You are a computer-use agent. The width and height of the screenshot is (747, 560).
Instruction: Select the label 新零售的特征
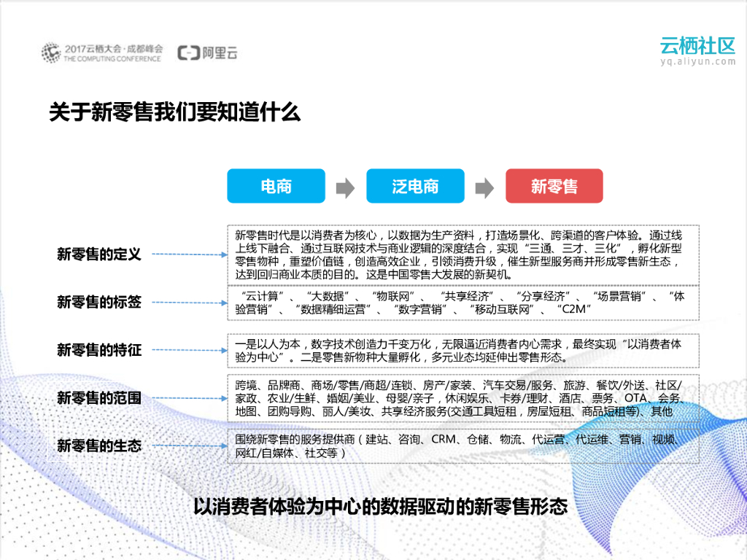(x=99, y=350)
